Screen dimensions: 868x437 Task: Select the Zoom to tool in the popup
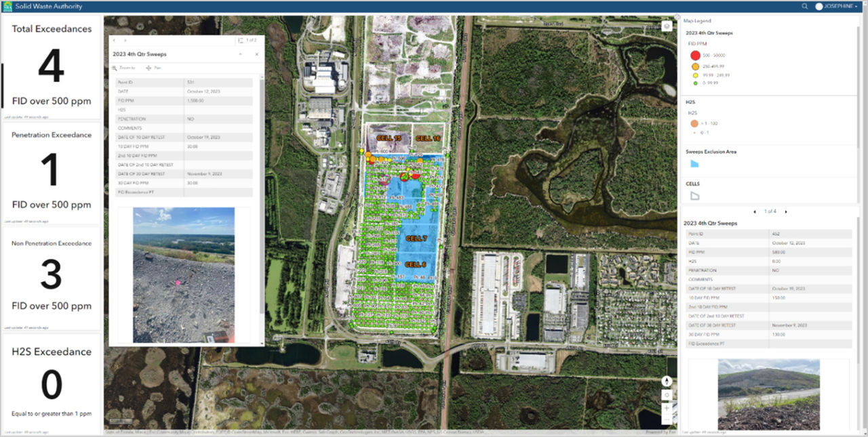(121, 68)
